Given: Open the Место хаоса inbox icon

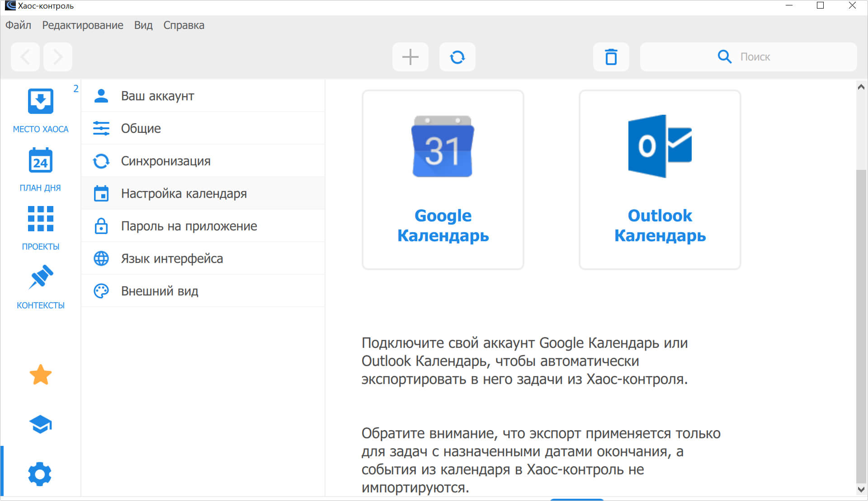Looking at the screenshot, I should coord(40,101).
